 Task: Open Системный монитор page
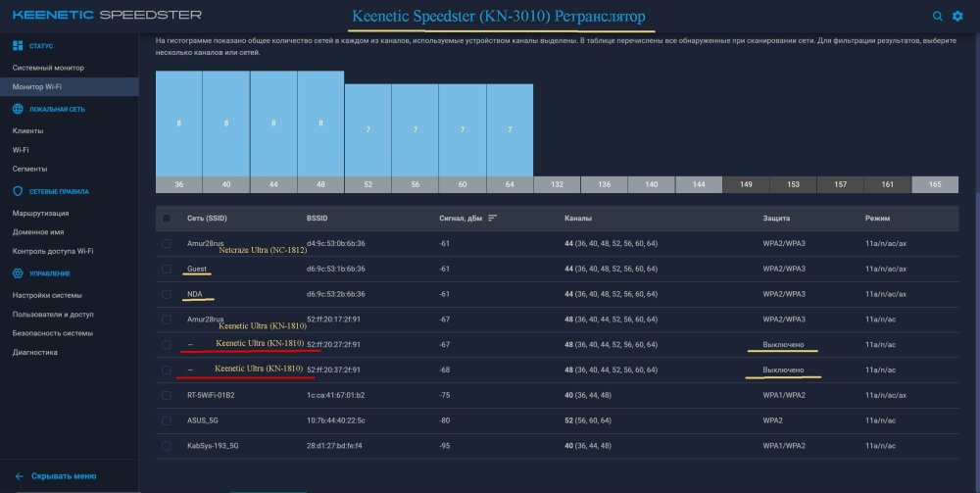(48, 68)
